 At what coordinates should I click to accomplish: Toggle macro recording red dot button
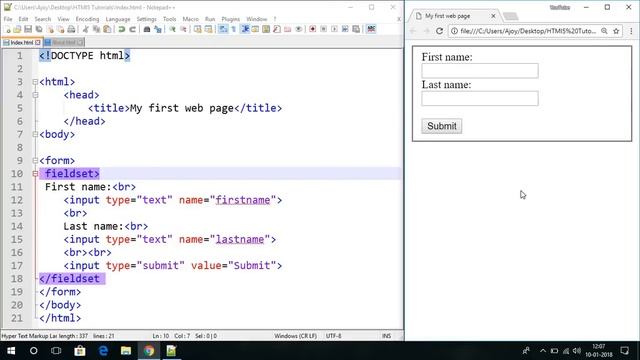tap(313, 29)
